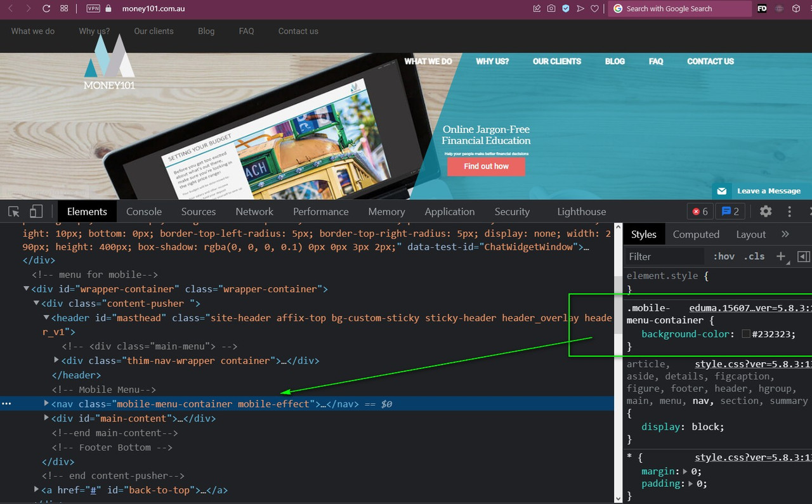Show more styles-pane tabs with the chevron

785,234
